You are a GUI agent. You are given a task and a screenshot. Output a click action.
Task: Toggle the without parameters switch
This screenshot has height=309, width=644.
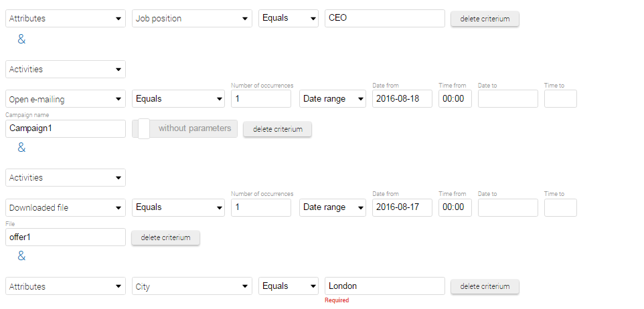(184, 128)
